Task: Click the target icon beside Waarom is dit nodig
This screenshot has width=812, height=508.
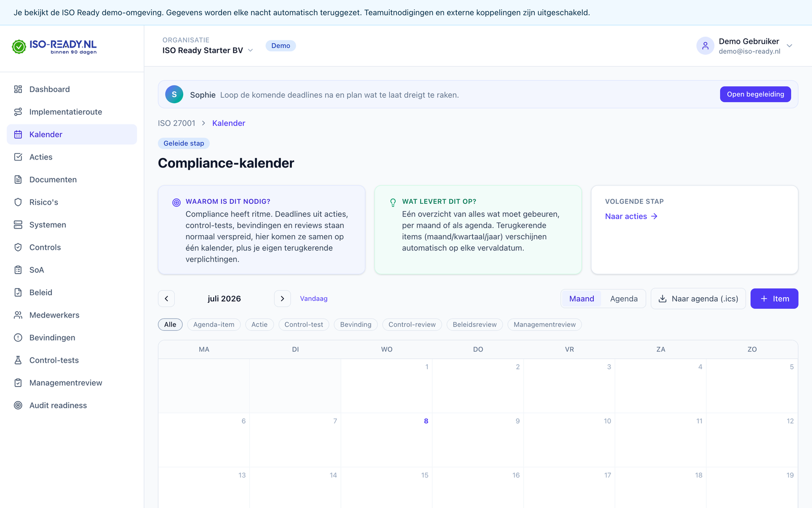Action: 177,203
